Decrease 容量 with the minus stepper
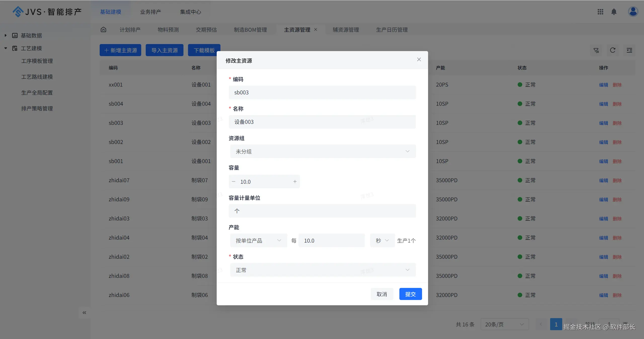Screen dimensions: 644x339 pyautogui.click(x=234, y=181)
